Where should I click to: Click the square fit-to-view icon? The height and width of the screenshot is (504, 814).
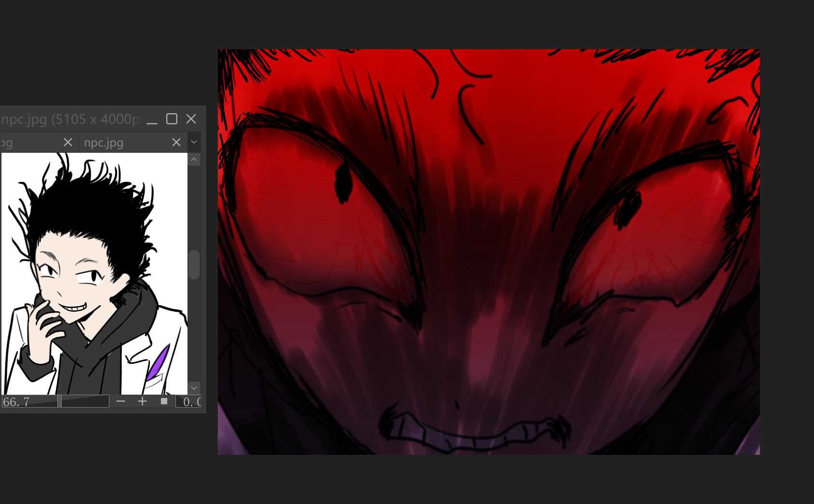point(164,401)
